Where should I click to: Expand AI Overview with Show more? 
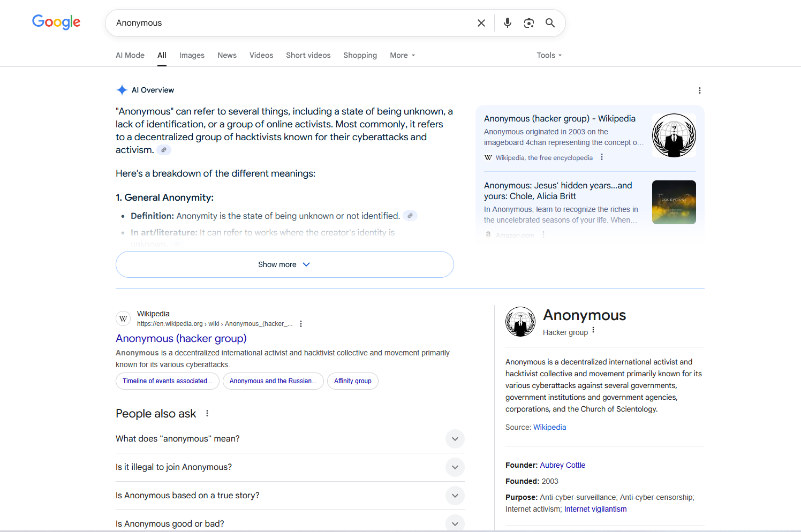pos(285,264)
